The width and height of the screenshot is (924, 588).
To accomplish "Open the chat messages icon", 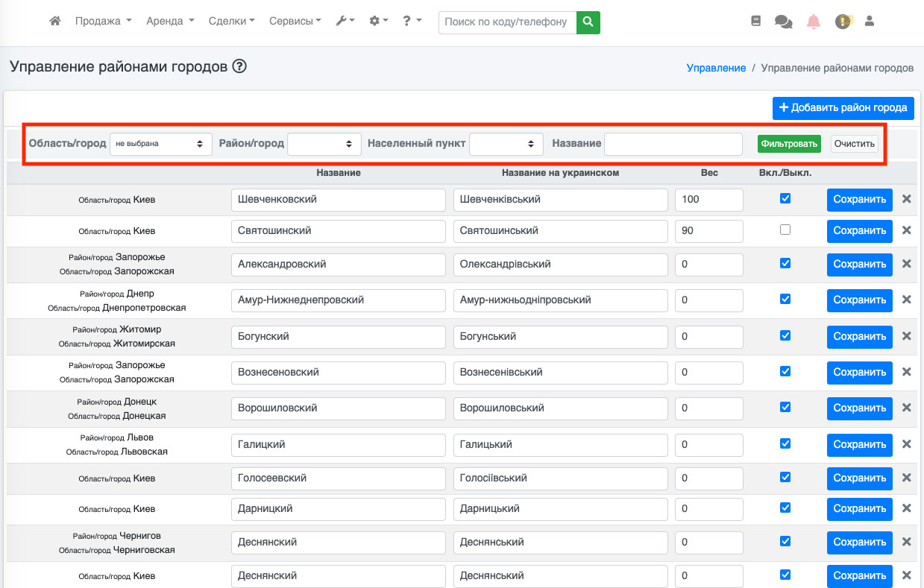I will pyautogui.click(x=783, y=22).
